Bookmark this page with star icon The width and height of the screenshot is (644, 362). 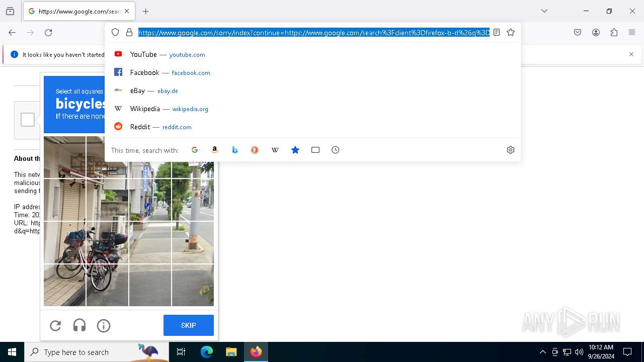click(x=511, y=32)
